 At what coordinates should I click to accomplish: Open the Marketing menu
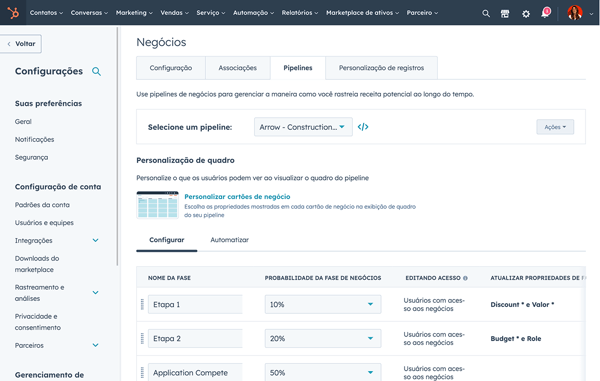coord(134,13)
